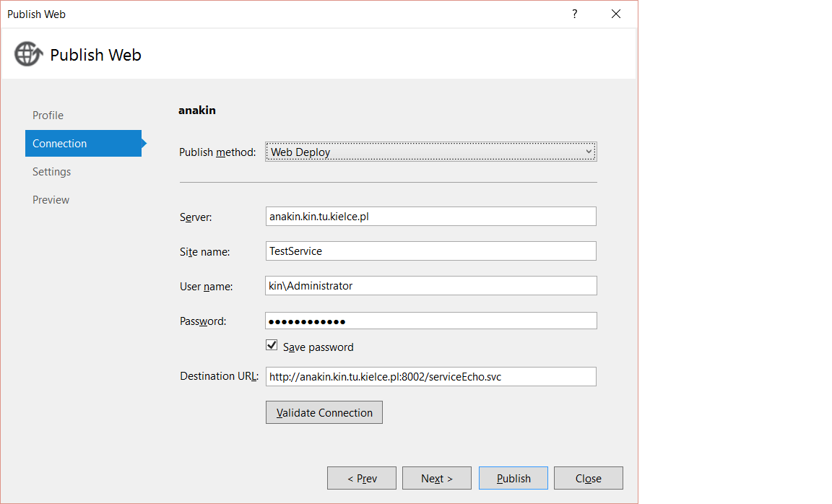Open the Preview step
Image resolution: width=832 pixels, height=504 pixels.
pos(51,199)
